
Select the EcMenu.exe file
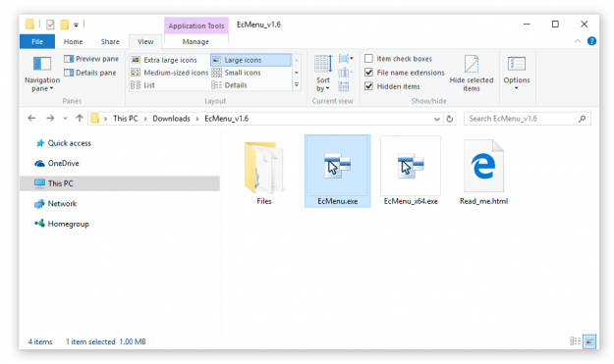pos(338,172)
